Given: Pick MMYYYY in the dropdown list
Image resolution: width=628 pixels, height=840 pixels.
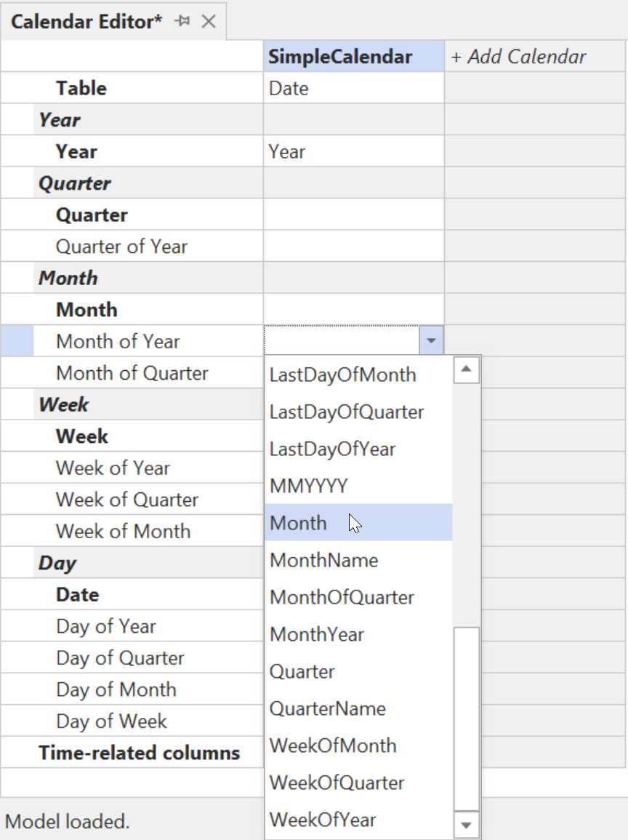Looking at the screenshot, I should tap(308, 486).
